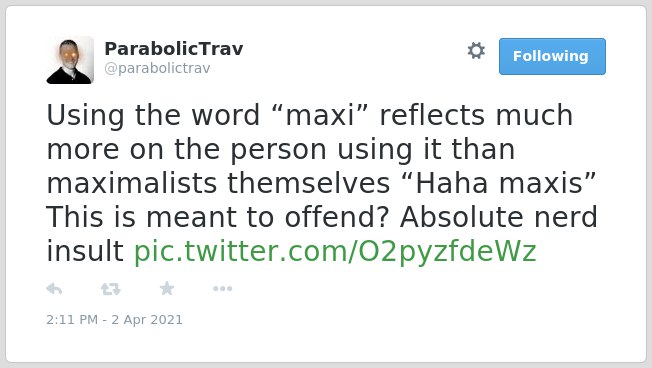Unfollow via the blue Following button
652x368 pixels.
[552, 57]
